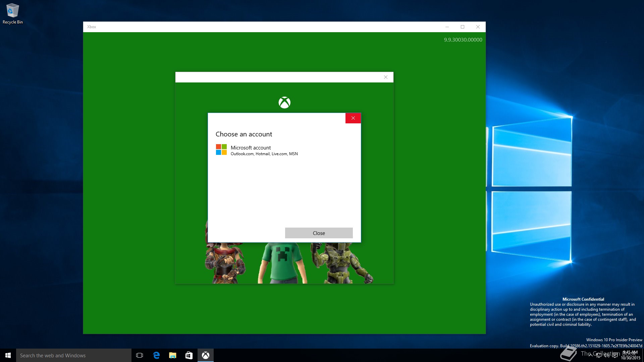The image size is (644, 362).
Task: Maximize the Xbox window
Action: coord(463,27)
